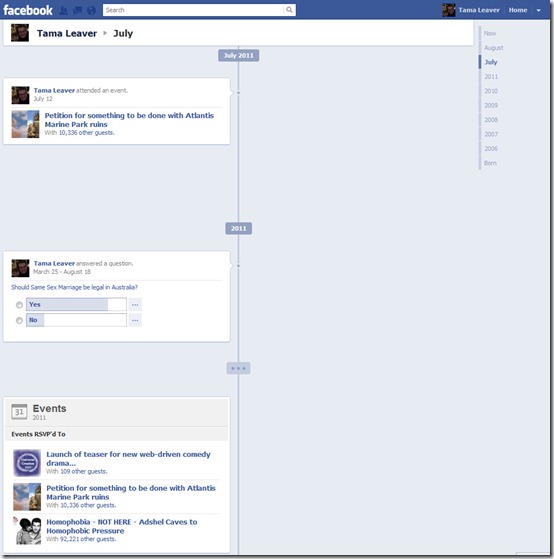Click the July 12 post timestamp

pyautogui.click(x=43, y=99)
